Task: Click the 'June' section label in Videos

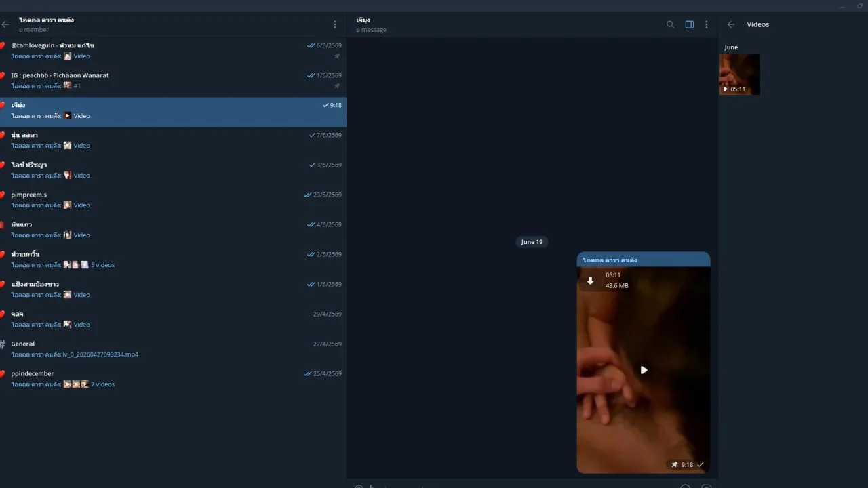Action: click(731, 47)
